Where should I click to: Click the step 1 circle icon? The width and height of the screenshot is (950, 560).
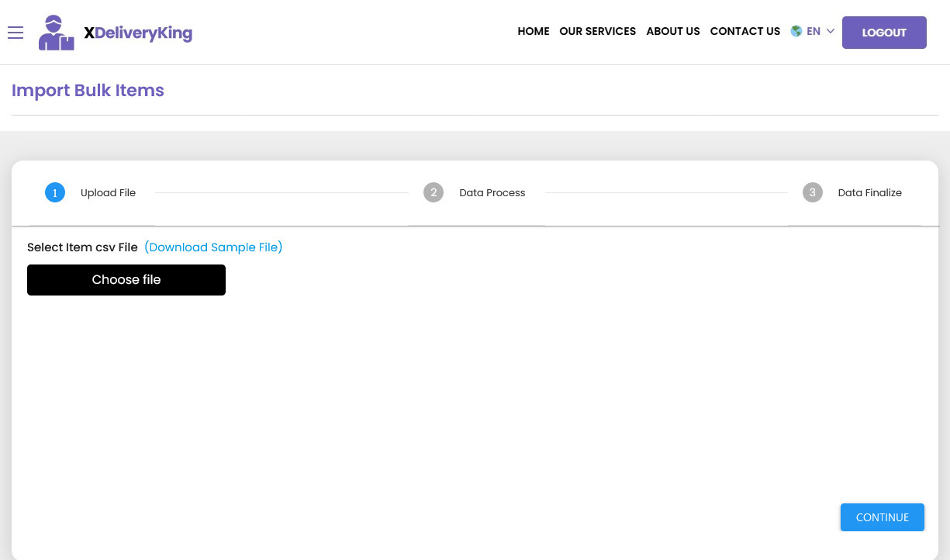pyautogui.click(x=55, y=193)
